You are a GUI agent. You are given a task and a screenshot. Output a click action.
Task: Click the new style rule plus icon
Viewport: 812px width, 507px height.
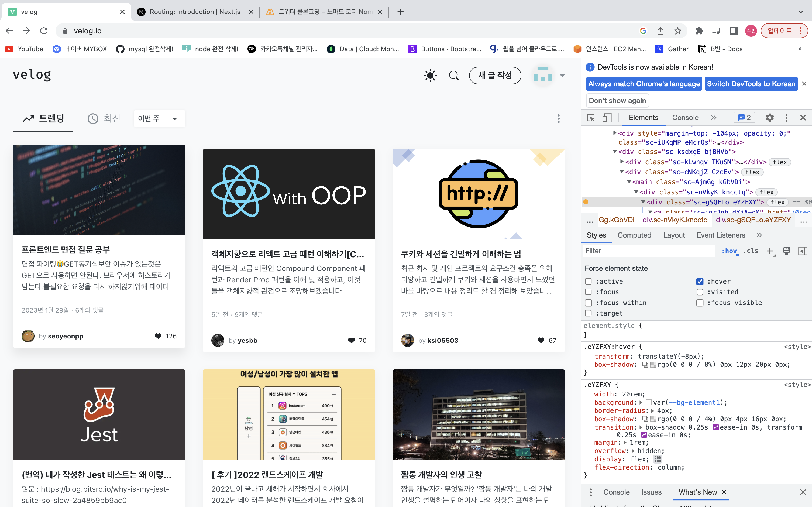pos(770,251)
